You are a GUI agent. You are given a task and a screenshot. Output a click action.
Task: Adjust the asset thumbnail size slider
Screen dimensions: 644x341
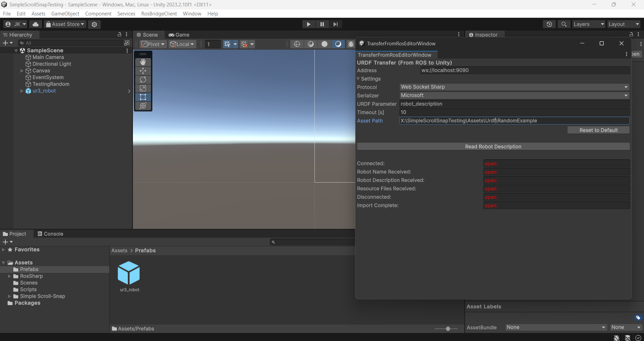[x=448, y=329]
